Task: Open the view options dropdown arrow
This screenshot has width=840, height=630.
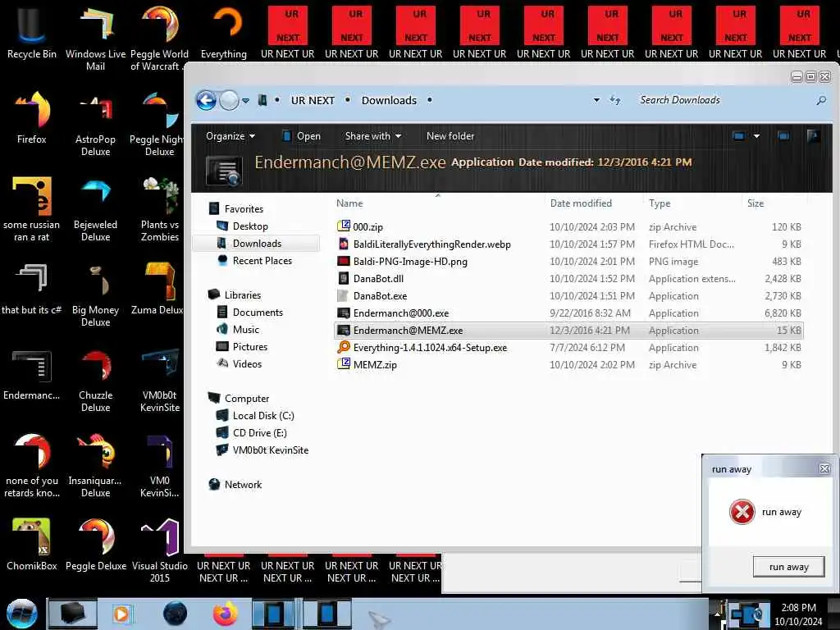Action: pyautogui.click(x=756, y=136)
